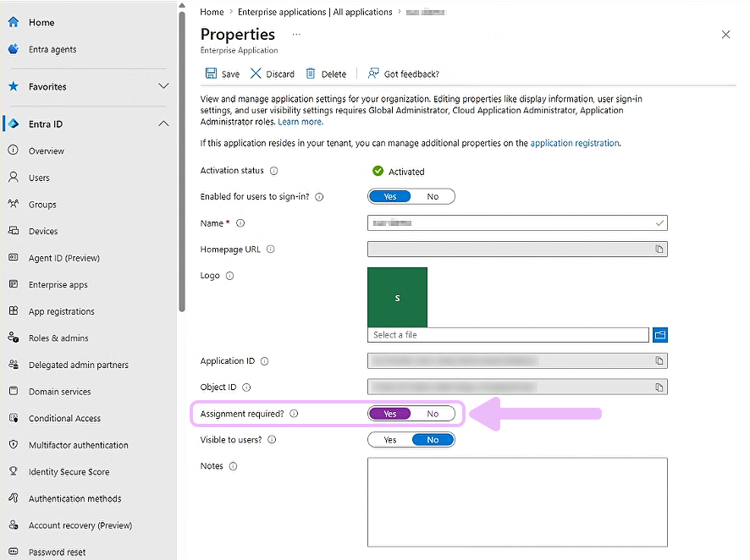The image size is (750, 560).
Task: Open the ellipsis menu beside Properties title
Action: click(296, 35)
